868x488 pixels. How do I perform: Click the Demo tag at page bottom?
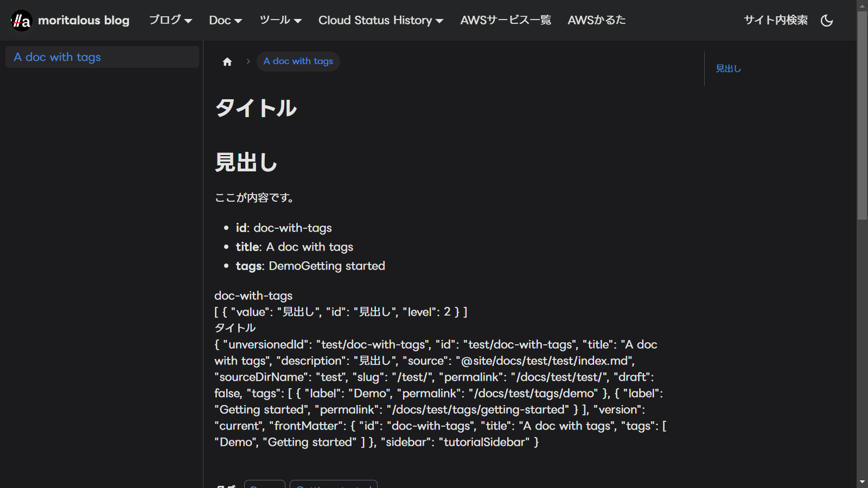pyautogui.click(x=264, y=484)
